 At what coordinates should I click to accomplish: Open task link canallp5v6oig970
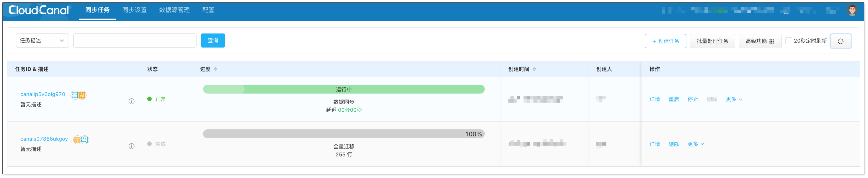coord(43,94)
